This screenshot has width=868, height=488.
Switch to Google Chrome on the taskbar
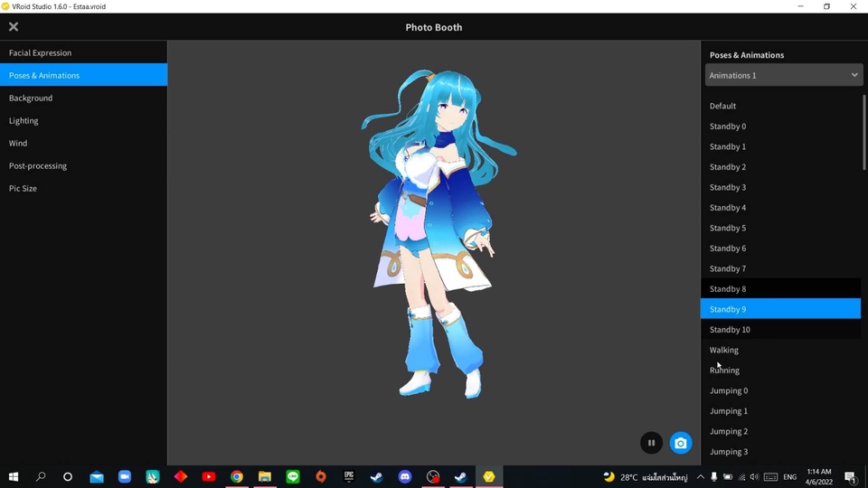[236, 476]
